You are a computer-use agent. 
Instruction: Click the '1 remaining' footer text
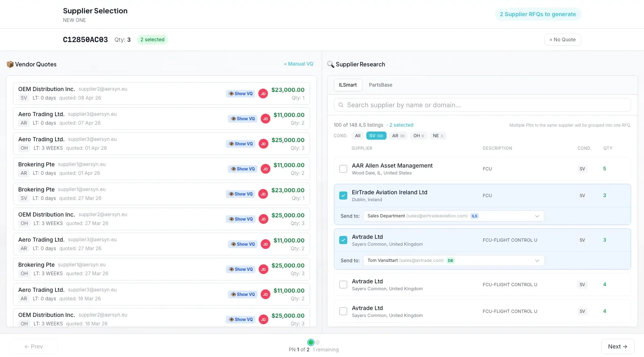coord(325,350)
